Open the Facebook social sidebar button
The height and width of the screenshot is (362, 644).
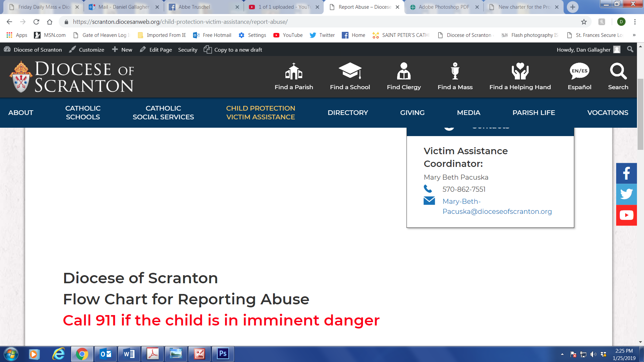click(x=626, y=174)
